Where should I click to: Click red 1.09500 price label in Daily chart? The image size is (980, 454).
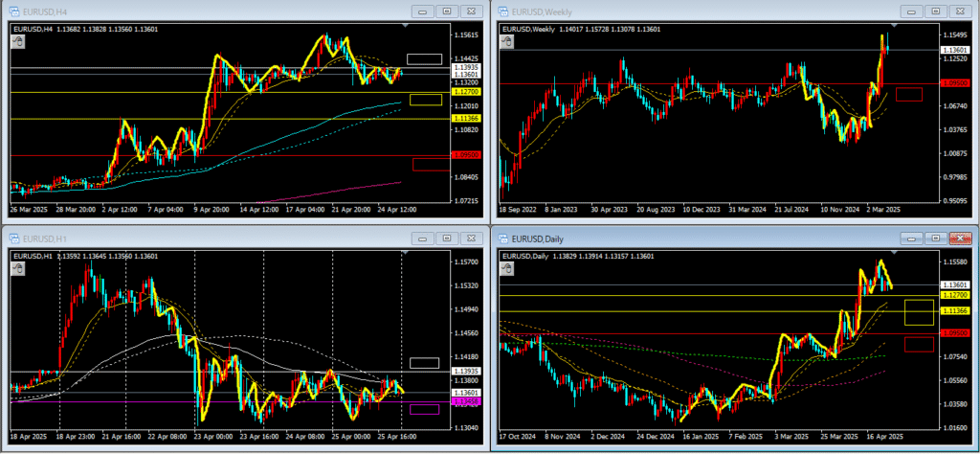[x=956, y=334]
